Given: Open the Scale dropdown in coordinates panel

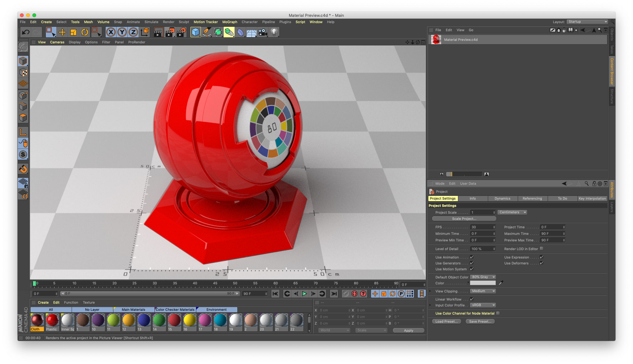Looking at the screenshot, I should [x=371, y=330].
